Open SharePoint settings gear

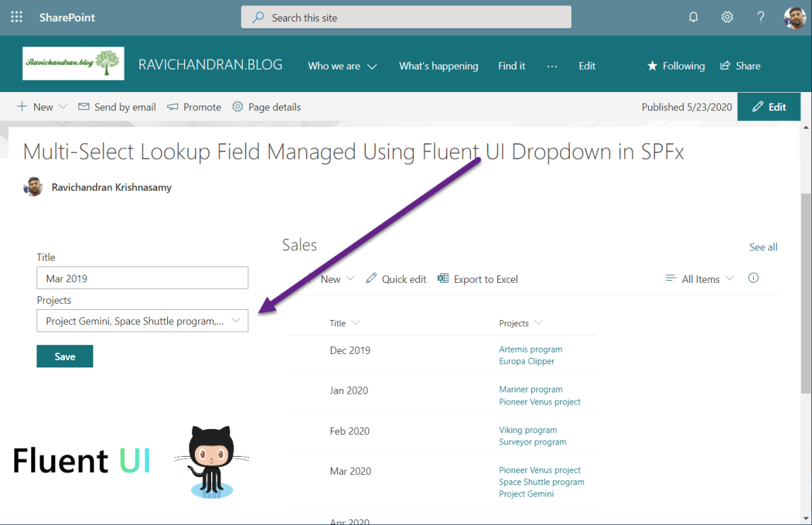pyautogui.click(x=727, y=17)
